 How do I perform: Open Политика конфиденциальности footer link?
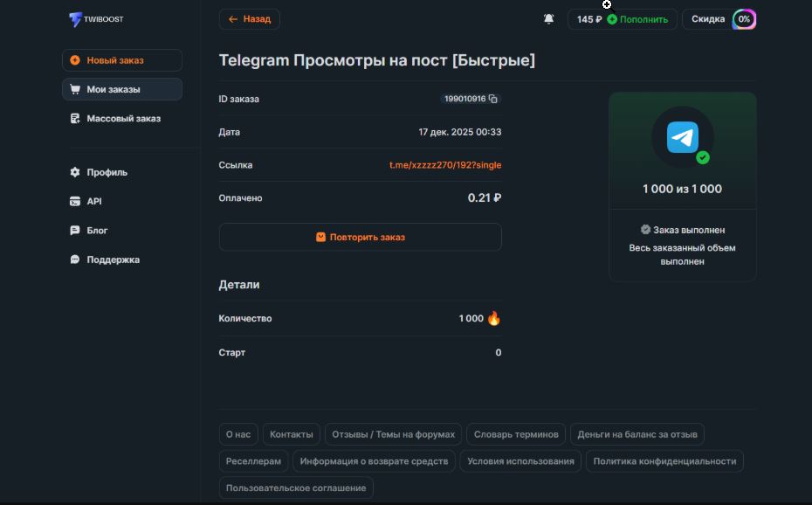click(x=664, y=461)
